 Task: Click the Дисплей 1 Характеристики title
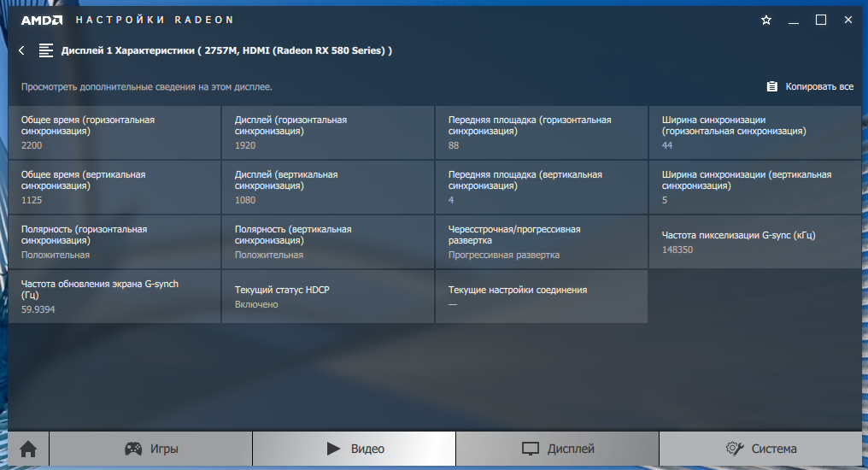(226, 50)
